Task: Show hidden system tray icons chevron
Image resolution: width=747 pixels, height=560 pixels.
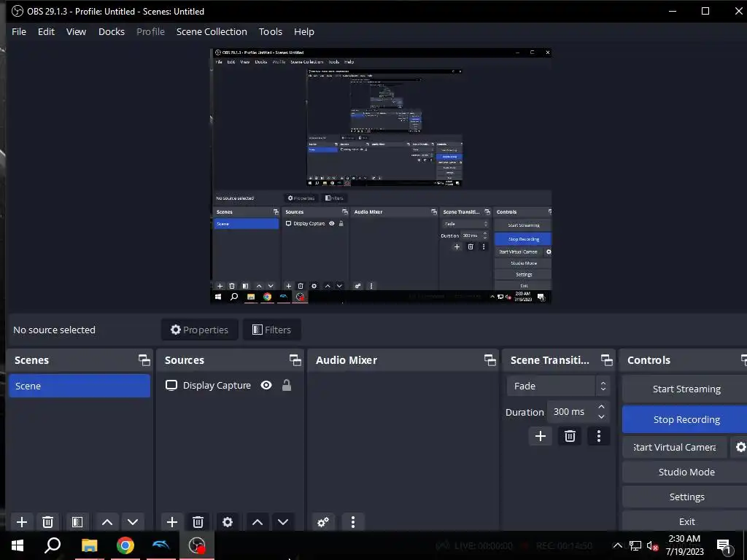Action: (x=617, y=545)
